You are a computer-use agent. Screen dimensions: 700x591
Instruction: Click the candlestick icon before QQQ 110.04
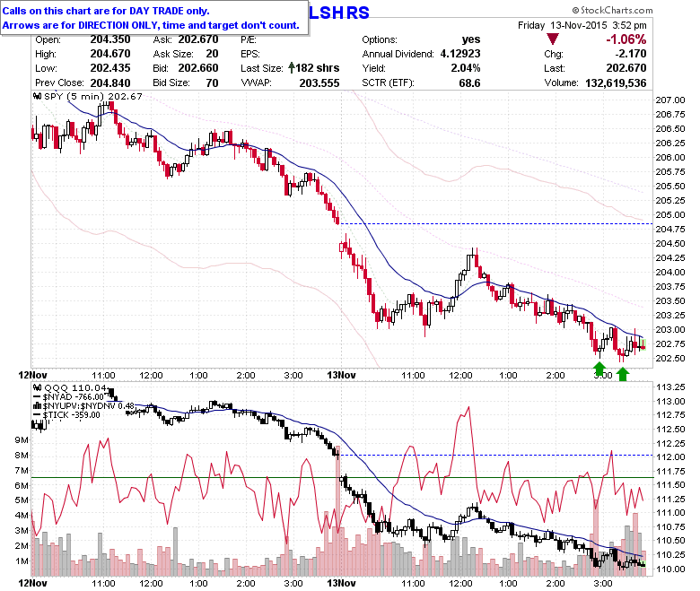[x=38, y=387]
